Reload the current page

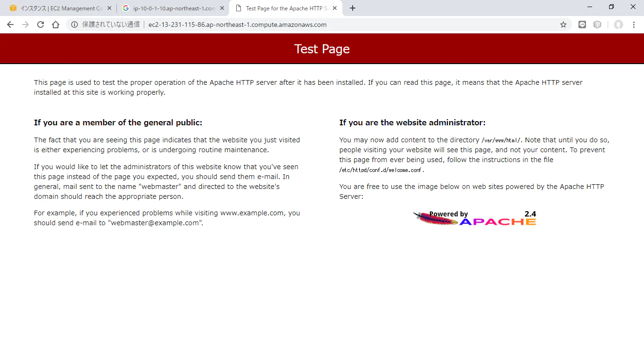(x=41, y=24)
